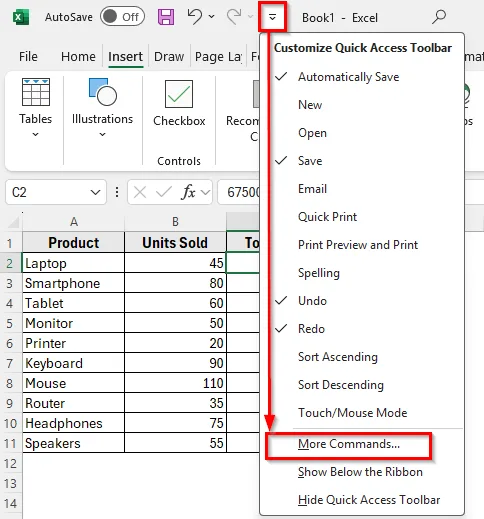Click the Search magnifier icon in title bar
Image resolution: width=484 pixels, height=519 pixels.
point(439,17)
